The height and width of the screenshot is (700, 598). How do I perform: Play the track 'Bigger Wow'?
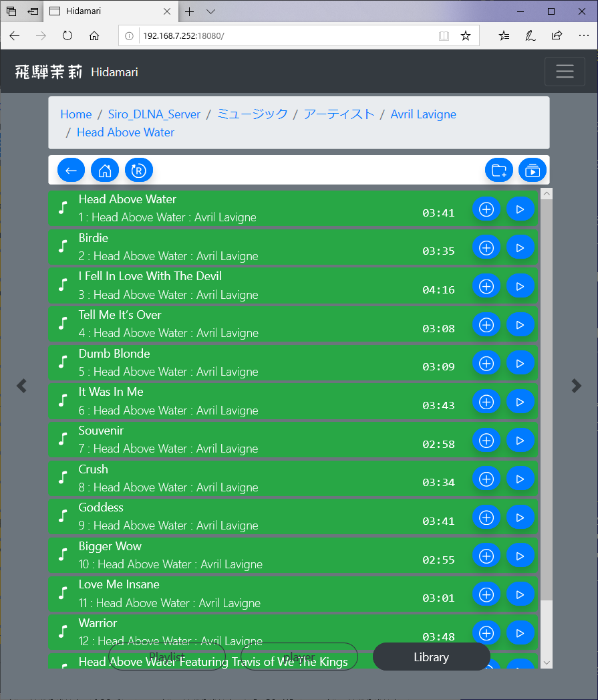click(x=520, y=556)
